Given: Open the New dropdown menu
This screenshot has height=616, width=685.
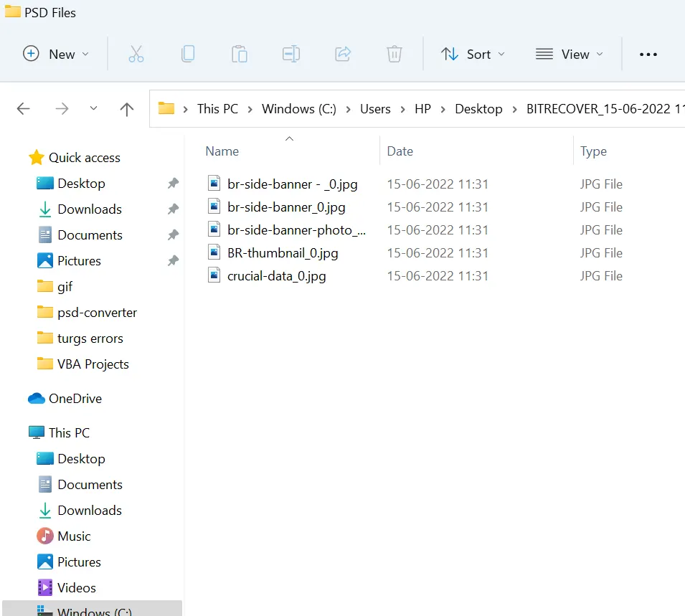Looking at the screenshot, I should point(56,54).
